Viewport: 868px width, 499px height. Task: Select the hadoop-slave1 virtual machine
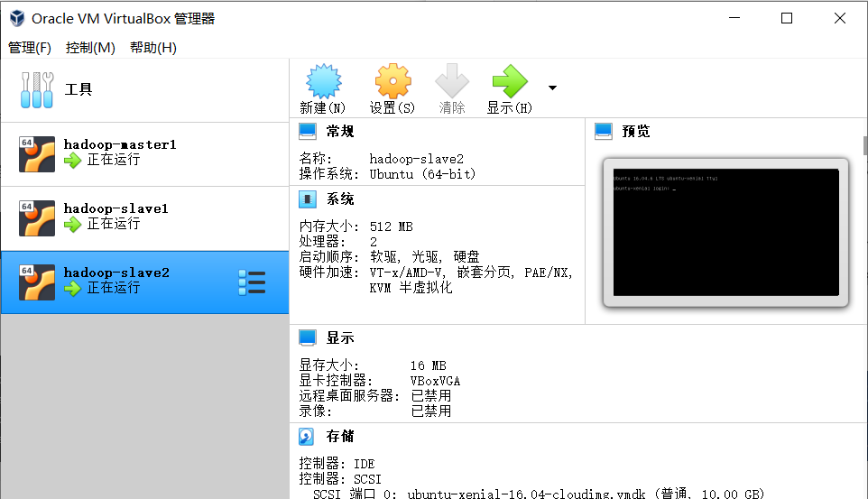click(144, 218)
